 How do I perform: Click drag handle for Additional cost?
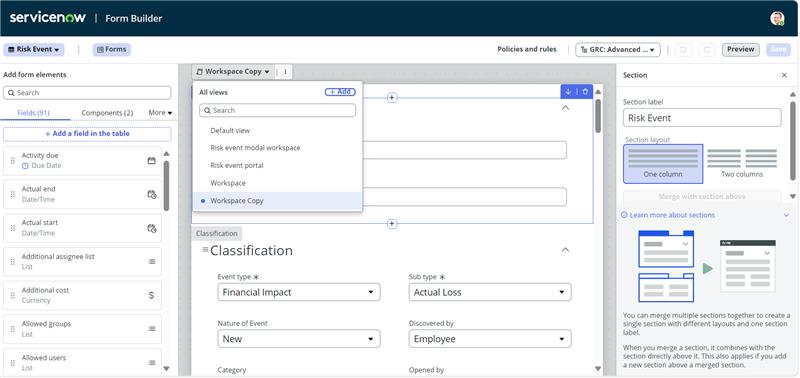(13, 295)
